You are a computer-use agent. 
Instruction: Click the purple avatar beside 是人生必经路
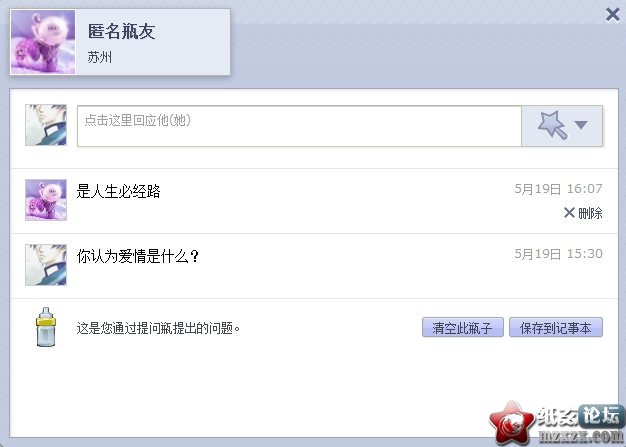point(46,200)
